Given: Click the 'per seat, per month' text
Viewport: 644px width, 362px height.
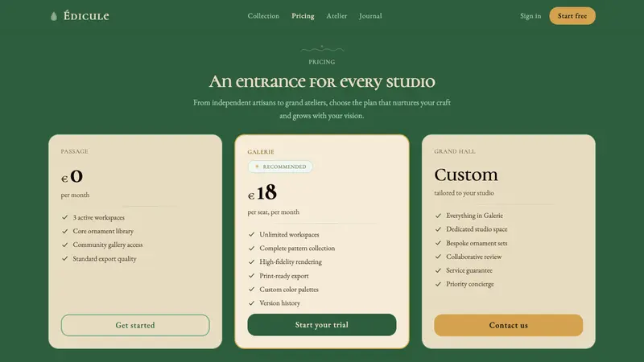Looking at the screenshot, I should (x=273, y=212).
